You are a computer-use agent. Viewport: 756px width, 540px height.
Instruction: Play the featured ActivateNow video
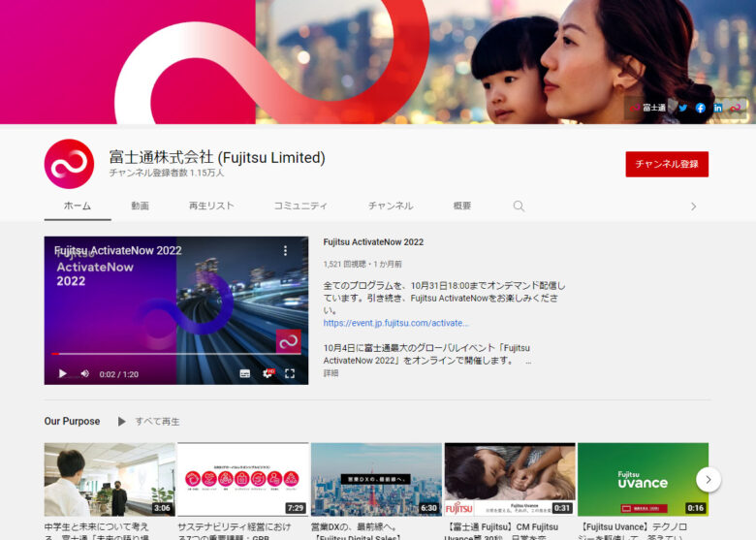pyautogui.click(x=62, y=373)
